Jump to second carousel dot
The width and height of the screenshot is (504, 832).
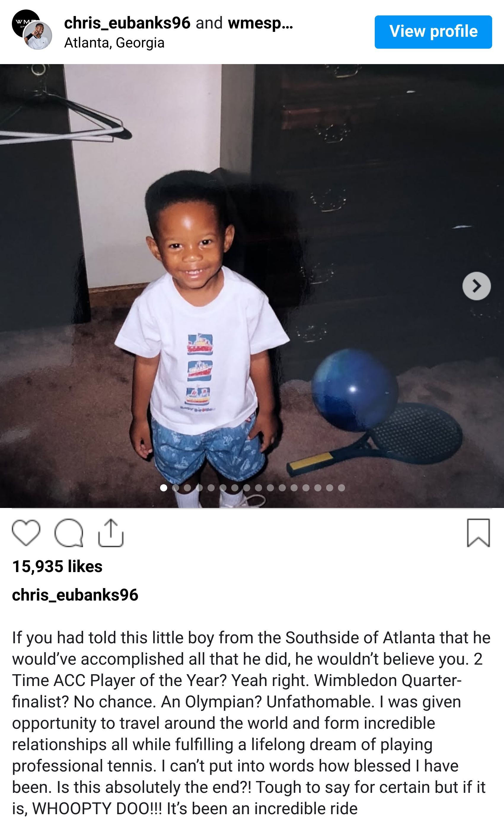[x=176, y=488]
